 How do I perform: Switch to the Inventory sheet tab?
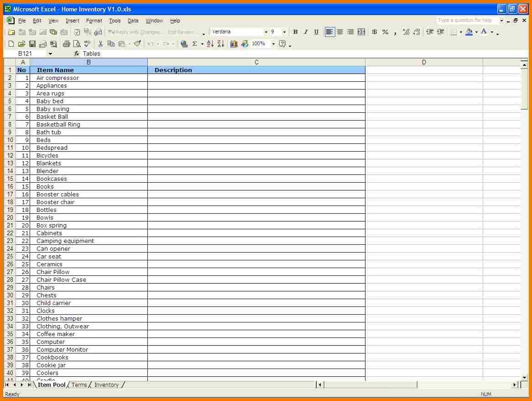pyautogui.click(x=106, y=385)
